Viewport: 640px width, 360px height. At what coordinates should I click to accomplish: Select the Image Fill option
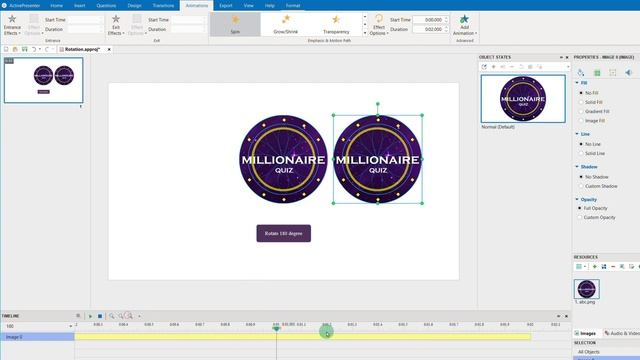coord(592,121)
